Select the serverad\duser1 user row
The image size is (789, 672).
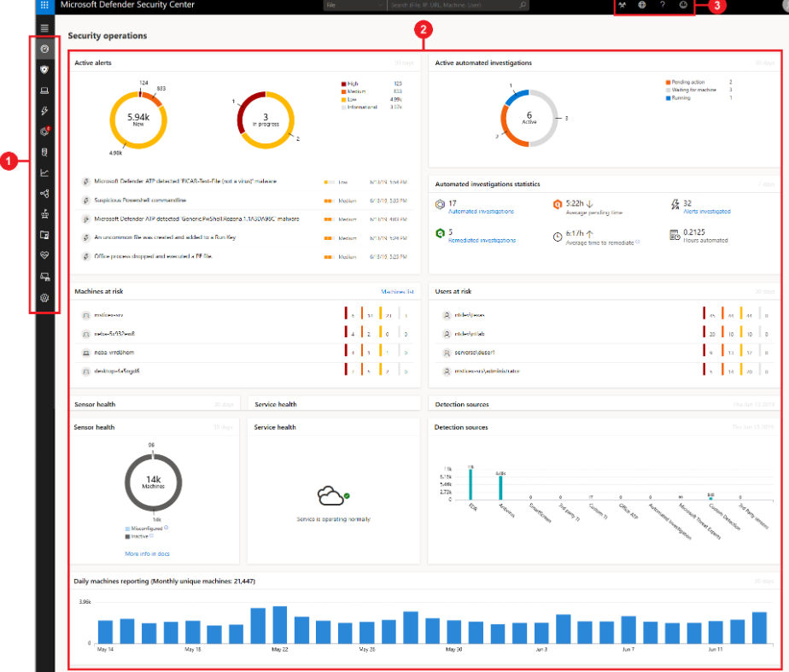[604, 353]
